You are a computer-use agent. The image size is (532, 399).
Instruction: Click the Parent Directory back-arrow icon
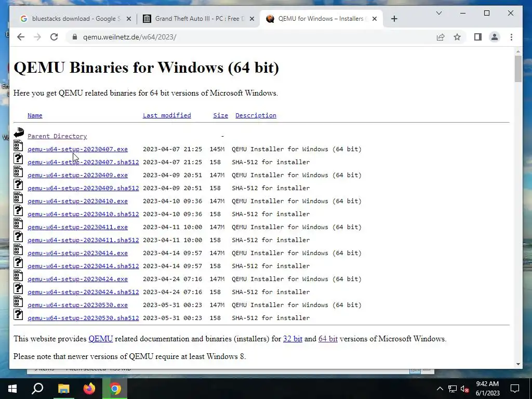coord(19,132)
